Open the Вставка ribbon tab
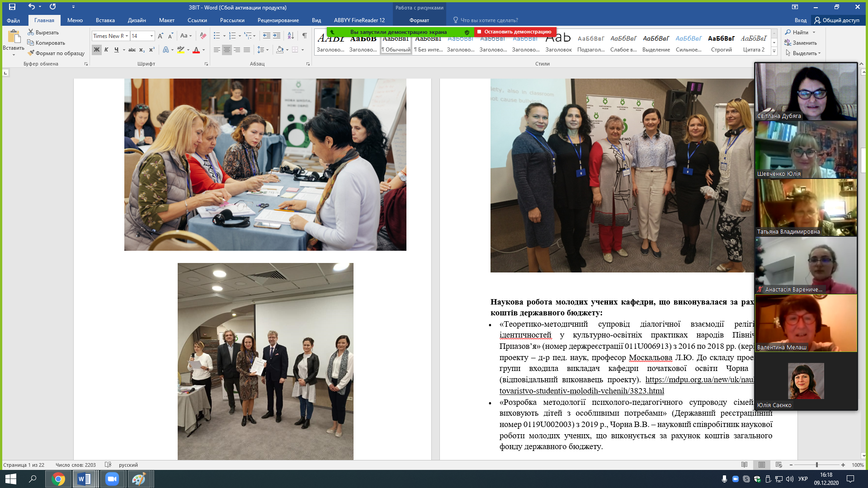Screen dimensions: 868x488 [x=105, y=20]
